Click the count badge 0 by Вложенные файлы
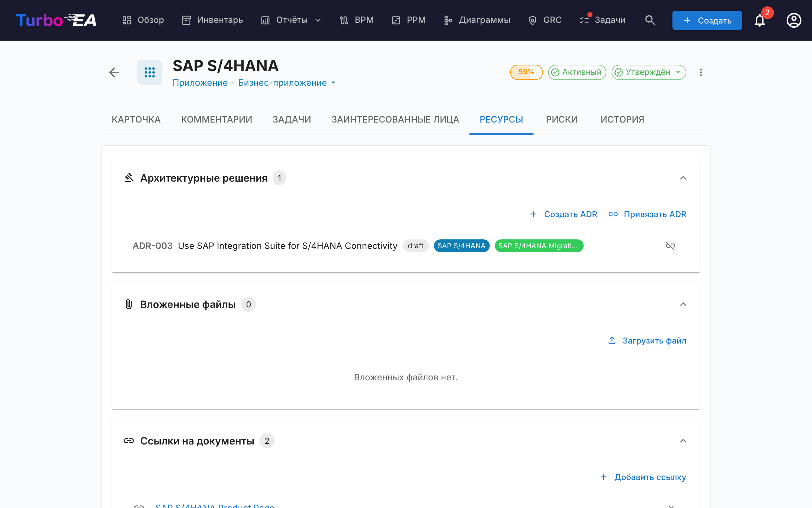Image resolution: width=812 pixels, height=508 pixels. coord(248,304)
